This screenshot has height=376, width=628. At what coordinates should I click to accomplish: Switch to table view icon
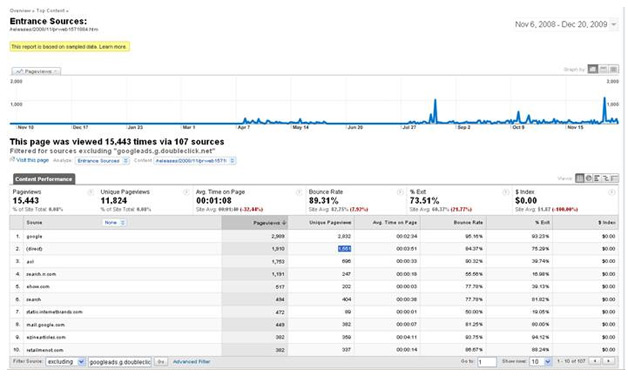point(580,178)
